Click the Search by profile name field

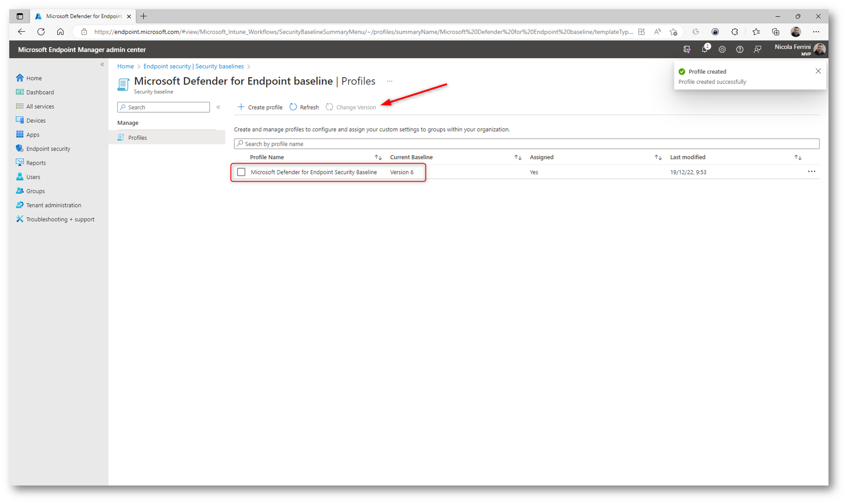coord(526,144)
